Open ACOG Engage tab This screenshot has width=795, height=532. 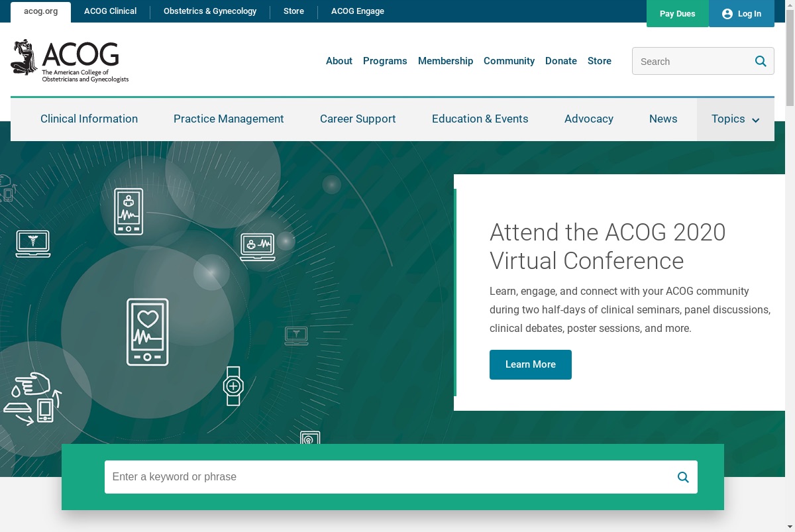(358, 11)
